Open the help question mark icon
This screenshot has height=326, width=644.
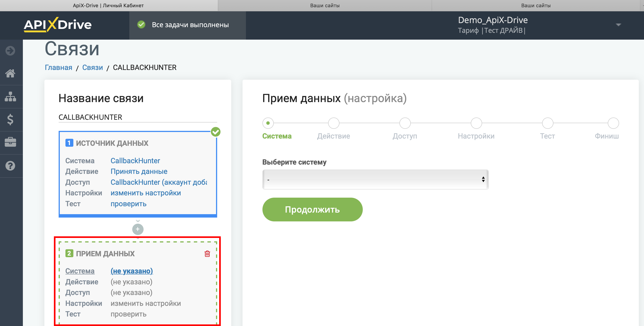(10, 166)
